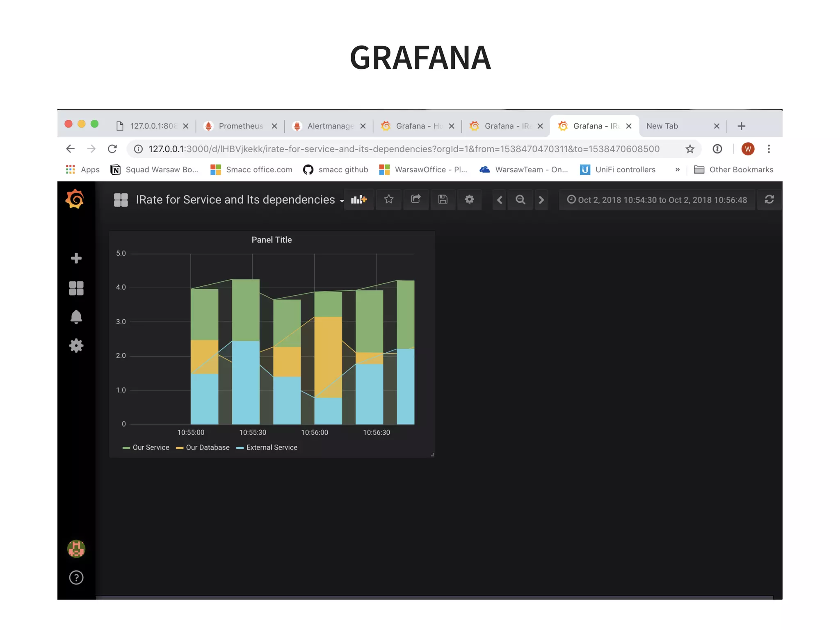
Task: Open WarsawTeam - On... bookmark
Action: (x=524, y=169)
